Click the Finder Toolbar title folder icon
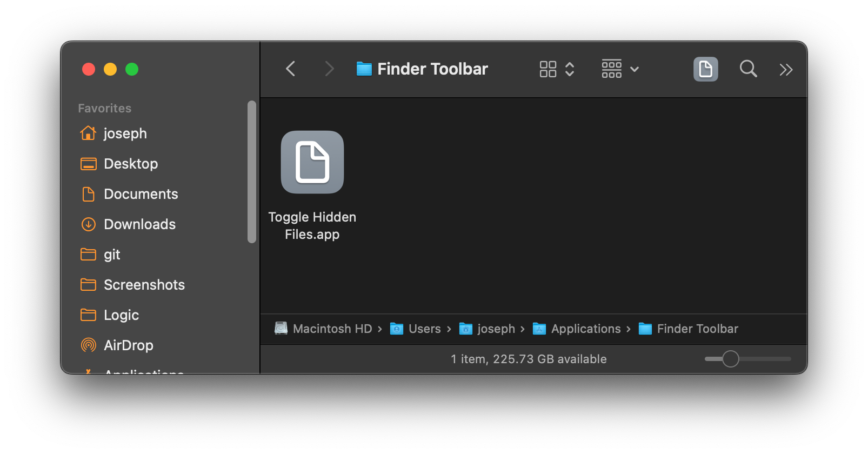Image resolution: width=868 pixels, height=454 pixels. [364, 69]
